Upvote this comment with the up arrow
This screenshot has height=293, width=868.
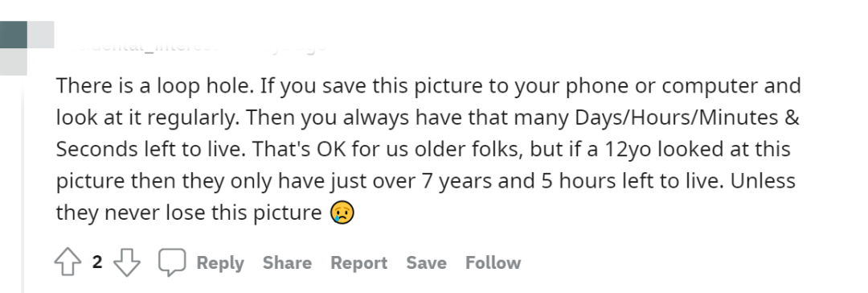click(x=68, y=262)
